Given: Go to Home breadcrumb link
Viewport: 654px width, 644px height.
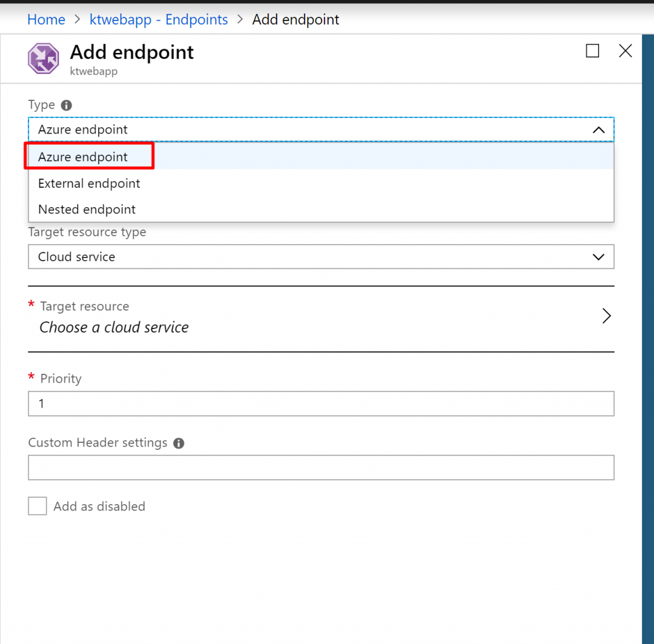Looking at the screenshot, I should (x=46, y=20).
